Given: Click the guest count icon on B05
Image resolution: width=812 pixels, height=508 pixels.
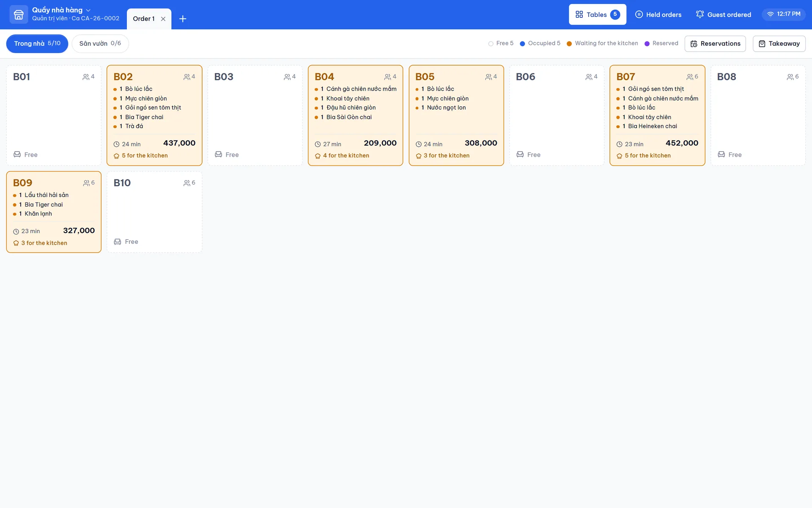Looking at the screenshot, I should [488, 77].
